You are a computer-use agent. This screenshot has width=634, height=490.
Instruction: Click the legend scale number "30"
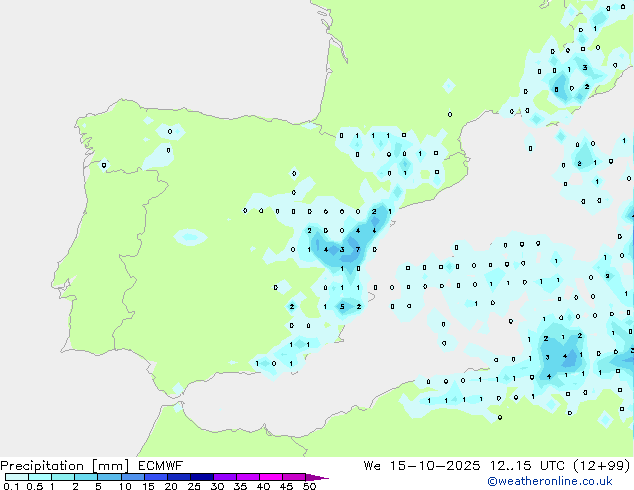217,486
